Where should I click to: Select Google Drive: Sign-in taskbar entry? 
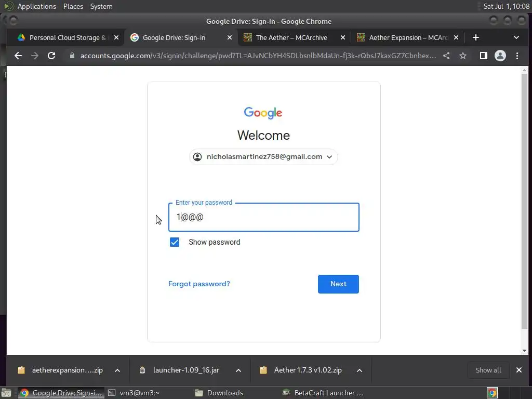point(60,393)
